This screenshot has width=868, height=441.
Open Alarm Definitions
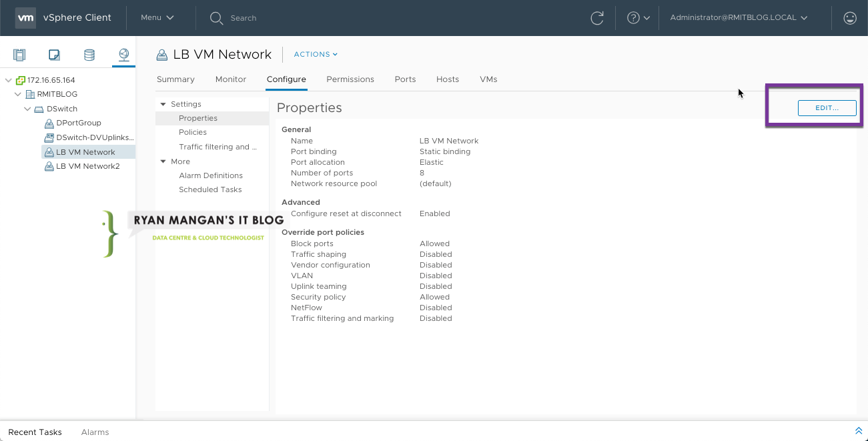pos(212,175)
